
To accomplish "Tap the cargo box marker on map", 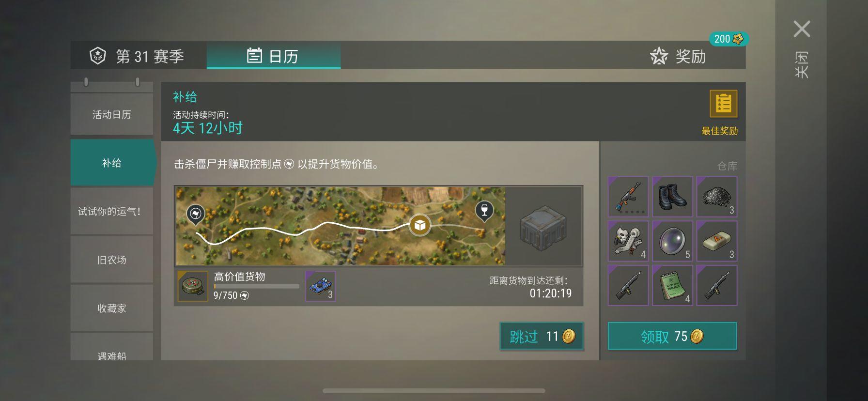I will pos(419,225).
